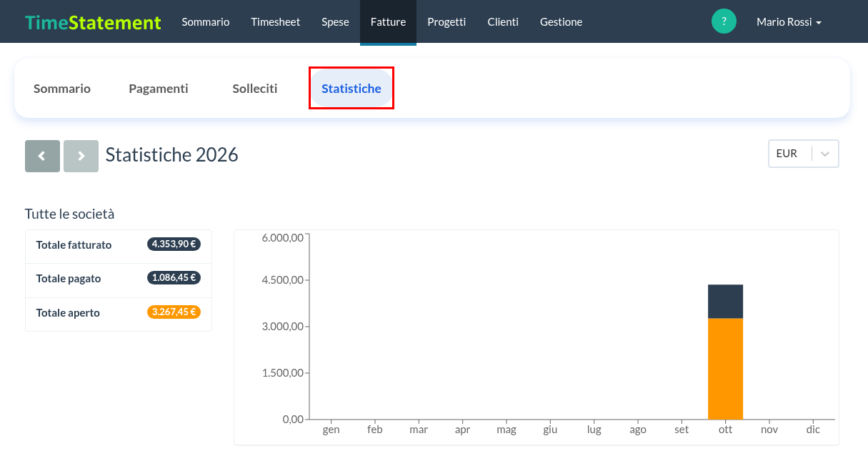Viewport: 868px width, 456px height.
Task: Switch to the Sommario sub-tab under Fatture
Action: (x=62, y=89)
